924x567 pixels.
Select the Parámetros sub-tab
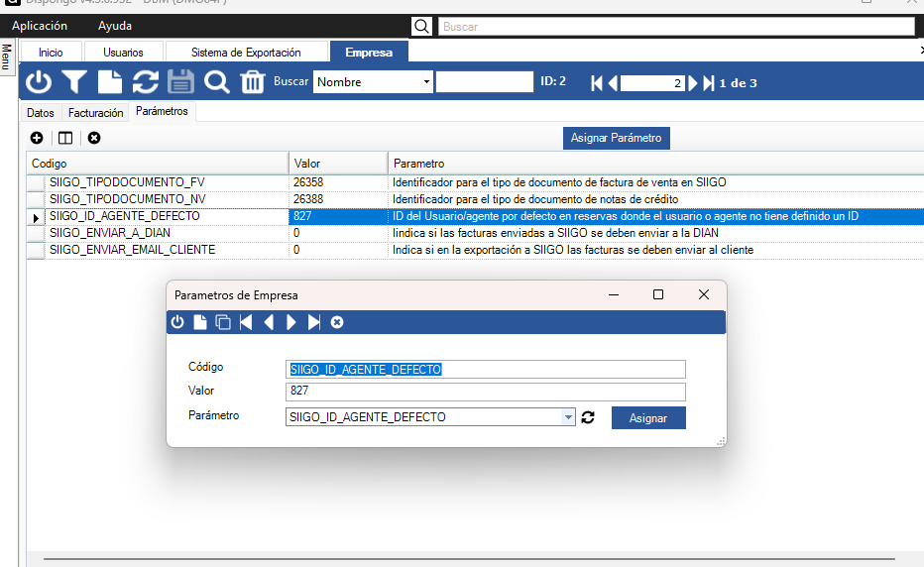coord(162,111)
